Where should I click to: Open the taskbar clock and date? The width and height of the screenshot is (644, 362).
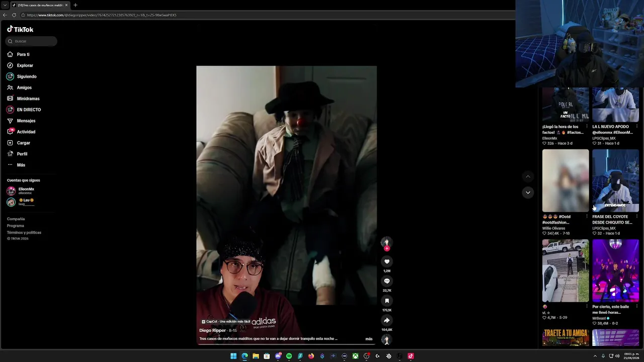point(632,356)
